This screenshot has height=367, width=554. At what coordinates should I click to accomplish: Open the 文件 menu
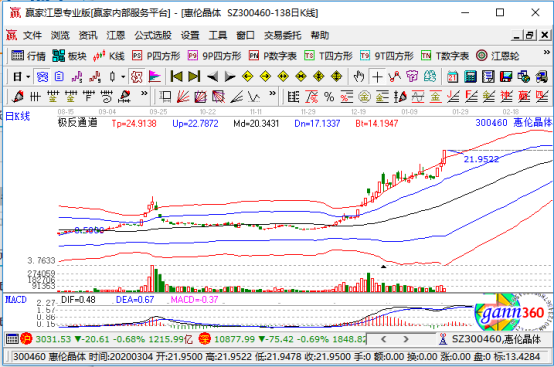[32, 35]
